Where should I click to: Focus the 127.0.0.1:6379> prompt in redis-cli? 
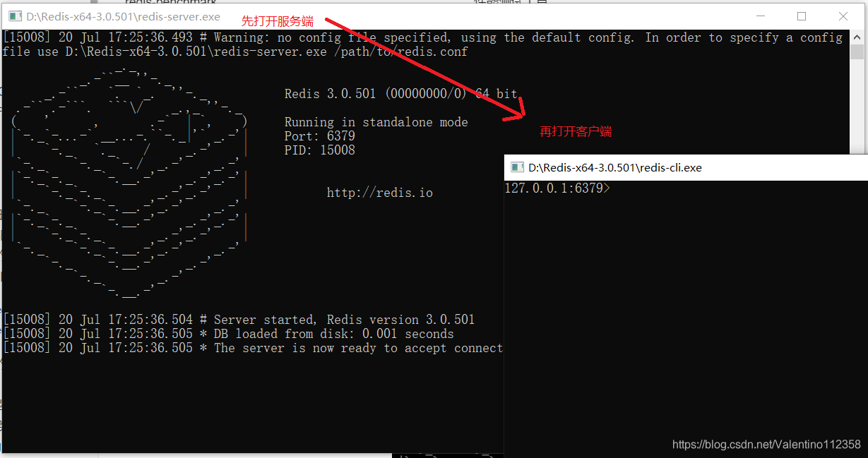[557, 188]
